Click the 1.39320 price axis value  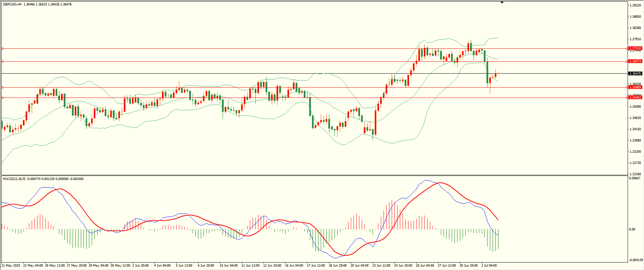(635, 5)
